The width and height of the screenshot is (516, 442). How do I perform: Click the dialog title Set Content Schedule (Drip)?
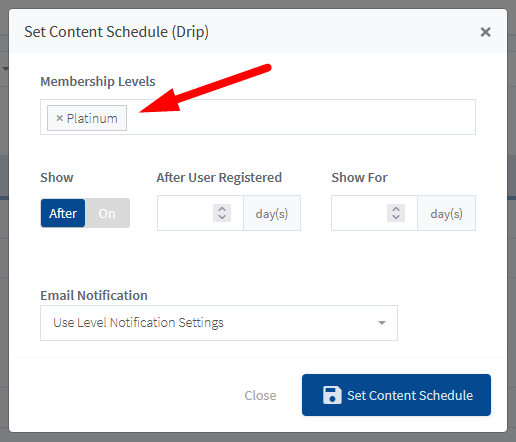point(116,32)
